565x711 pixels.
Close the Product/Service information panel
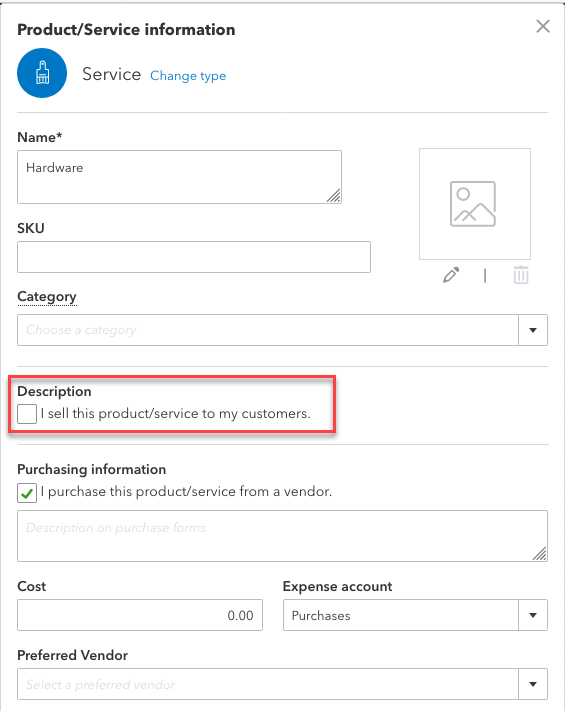543,26
